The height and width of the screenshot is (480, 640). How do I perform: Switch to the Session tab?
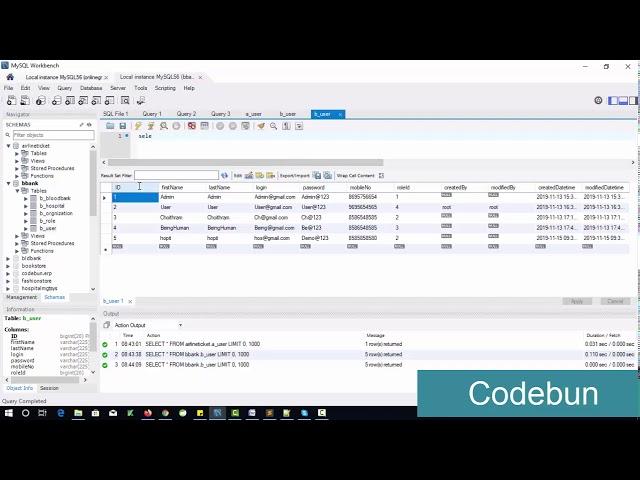(49, 388)
